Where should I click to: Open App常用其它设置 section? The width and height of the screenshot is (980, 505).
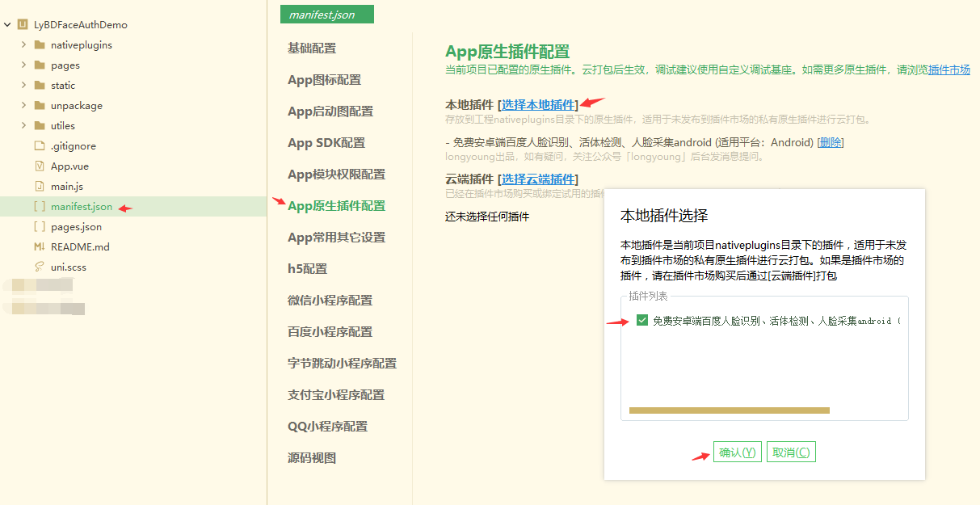coord(337,238)
